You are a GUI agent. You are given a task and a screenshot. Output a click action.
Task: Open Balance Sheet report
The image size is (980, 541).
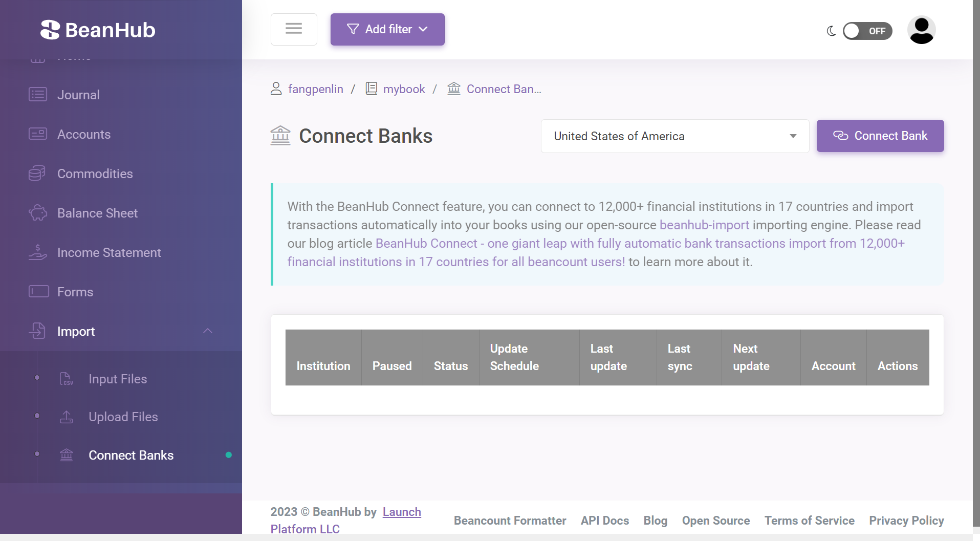98,213
